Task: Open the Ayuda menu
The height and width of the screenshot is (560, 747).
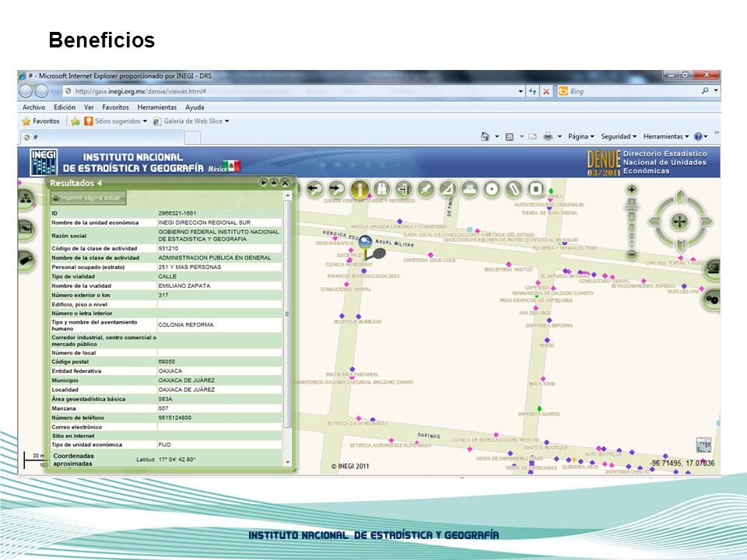Action: [195, 107]
